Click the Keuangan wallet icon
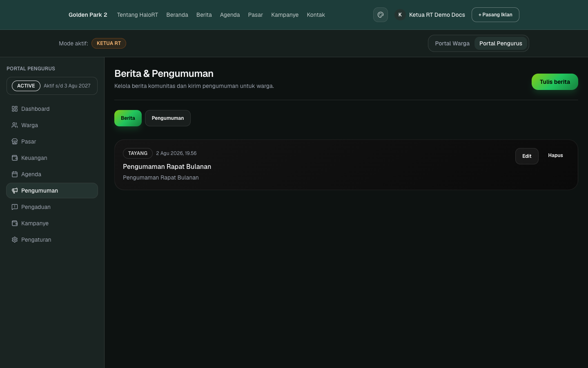This screenshot has height=368, width=588. click(15, 158)
